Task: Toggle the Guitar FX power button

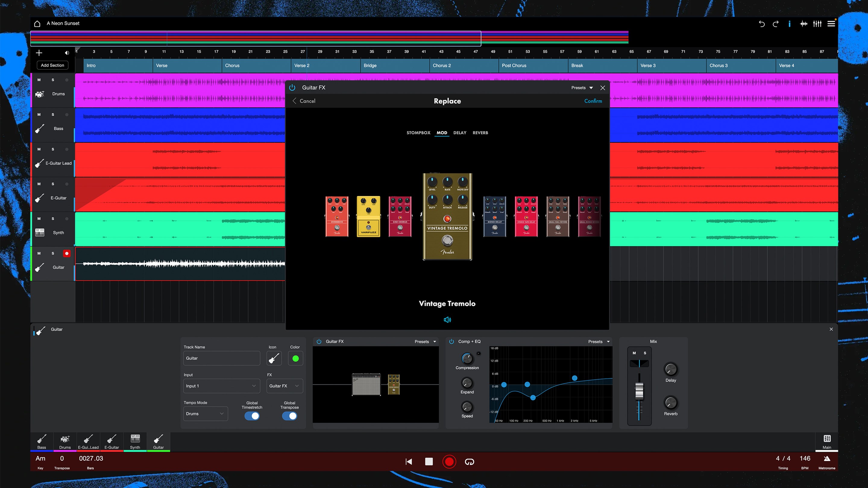Action: click(292, 87)
